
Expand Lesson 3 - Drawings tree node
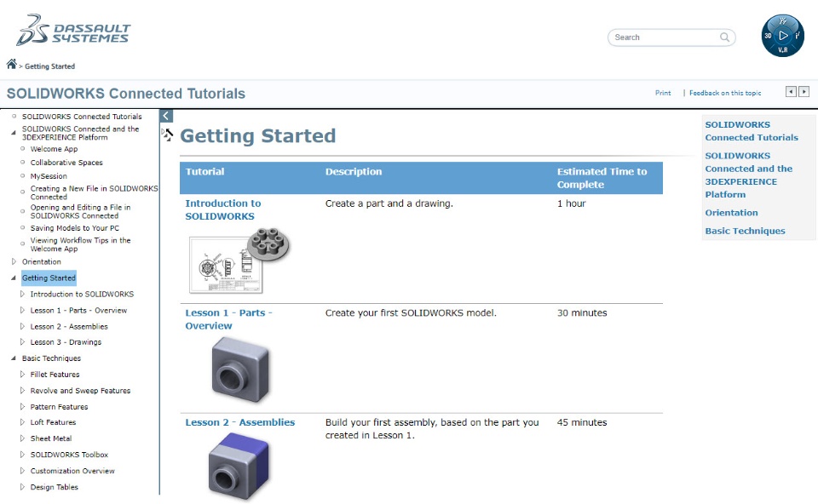coord(22,342)
